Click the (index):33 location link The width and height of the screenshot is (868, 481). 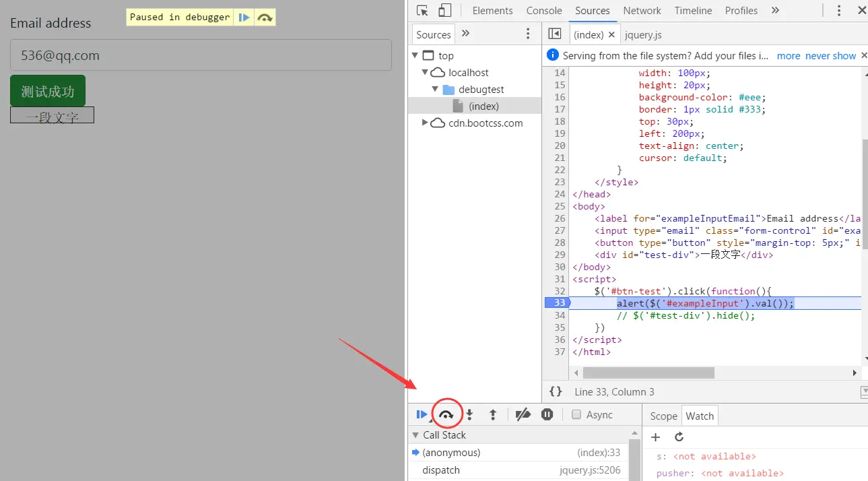(599, 453)
